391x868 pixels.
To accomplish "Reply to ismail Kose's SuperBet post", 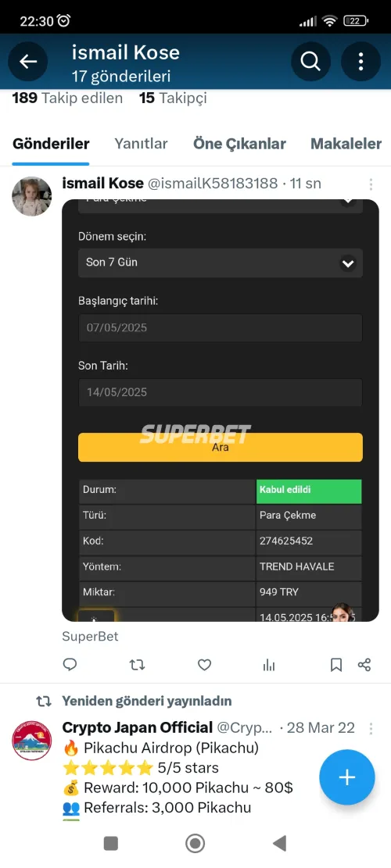I will 70,664.
